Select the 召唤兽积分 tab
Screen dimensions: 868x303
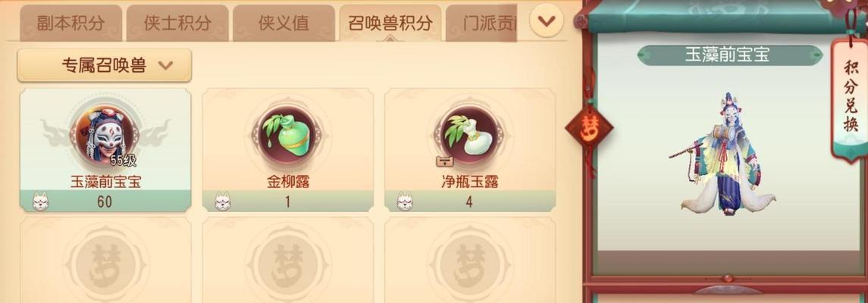[390, 23]
